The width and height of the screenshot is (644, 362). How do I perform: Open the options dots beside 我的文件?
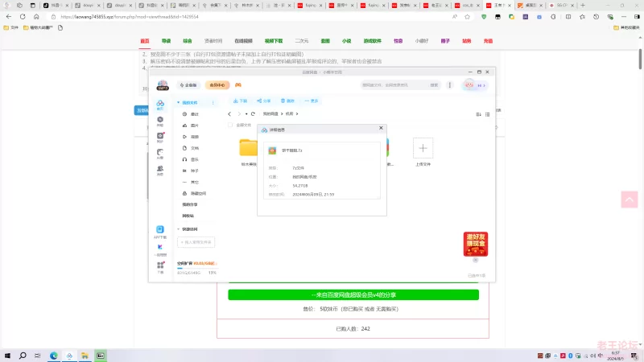pos(213,103)
